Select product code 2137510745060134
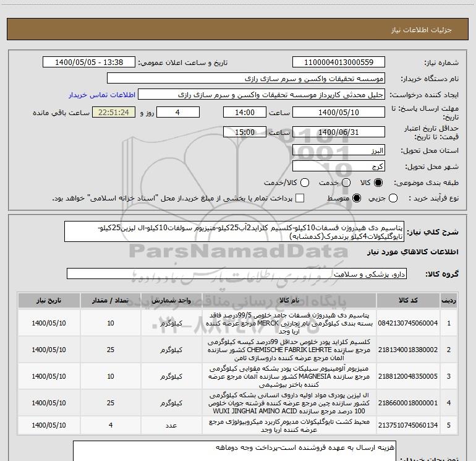Viewport: 476px width, 461px height. click(408, 425)
